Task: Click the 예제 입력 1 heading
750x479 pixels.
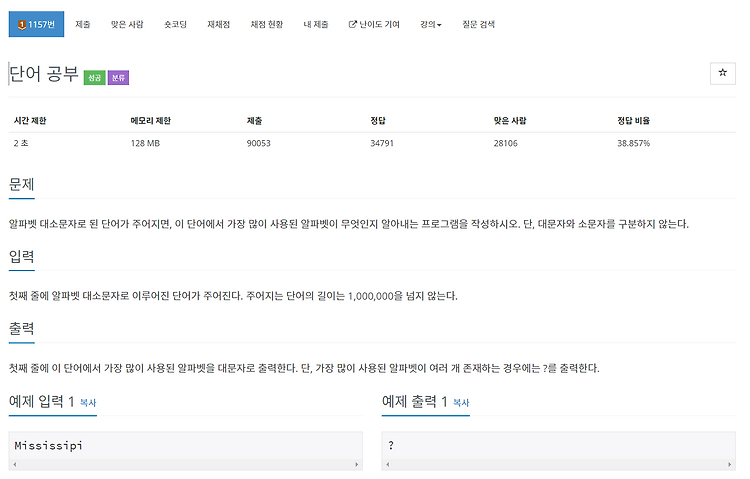Action: pyautogui.click(x=42, y=401)
